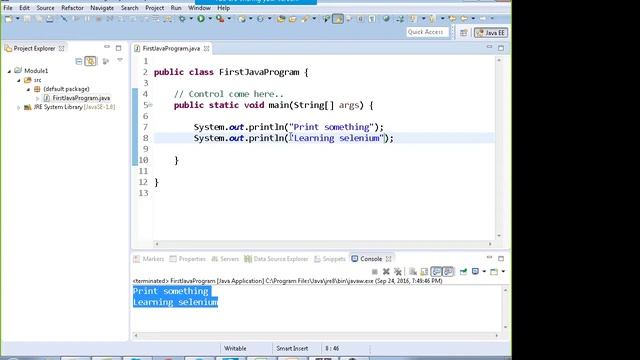Click the editor horizontal scrollbar
640x360 pixels.
pos(323,244)
